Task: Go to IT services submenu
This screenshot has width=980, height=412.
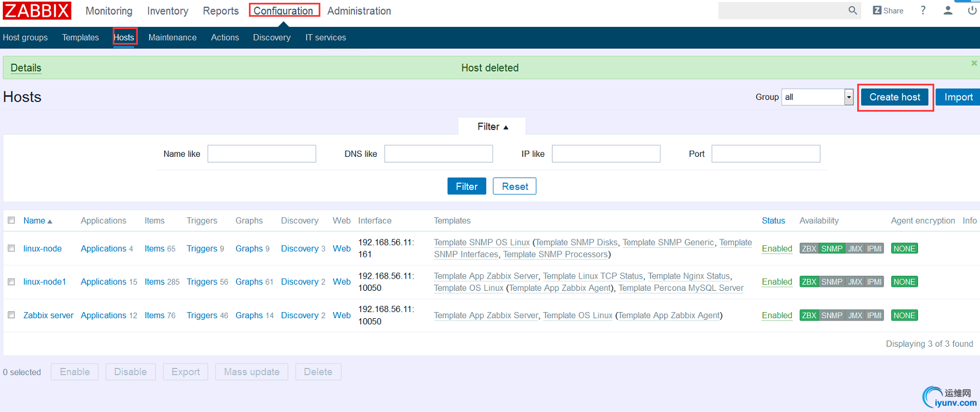Action: (325, 37)
